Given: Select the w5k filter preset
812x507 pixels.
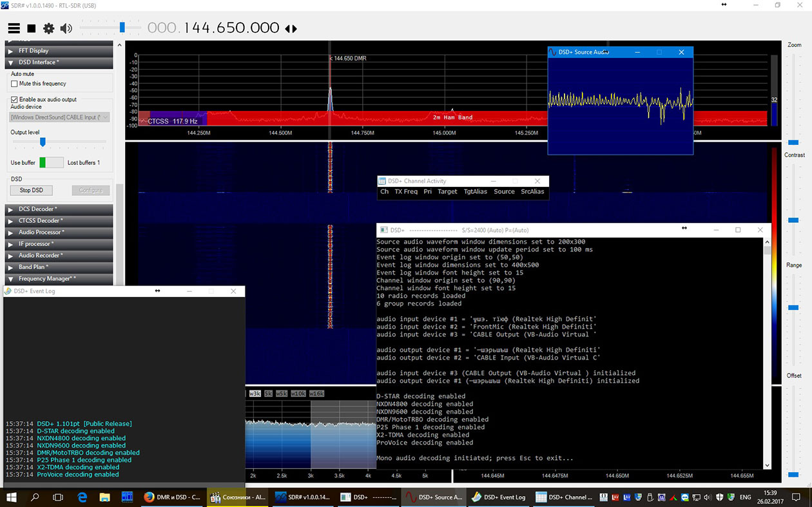Looking at the screenshot, I should coord(282,394).
